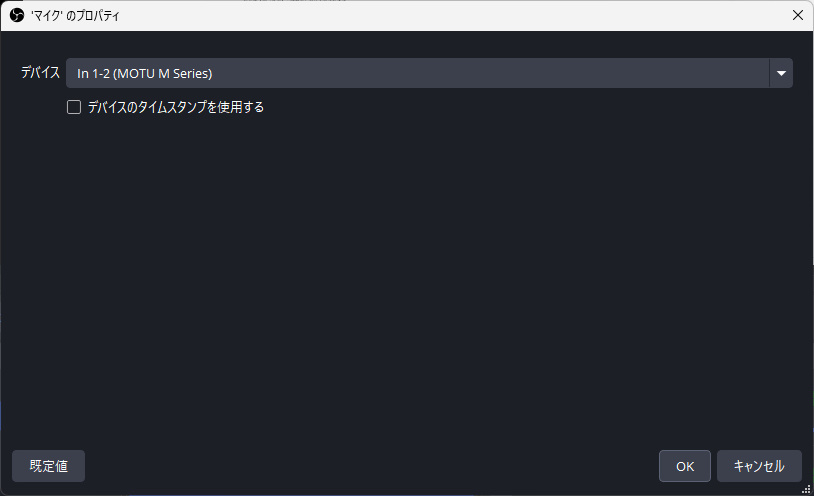Open the window menu from the OBS icon
814x496 pixels.
[x=16, y=16]
